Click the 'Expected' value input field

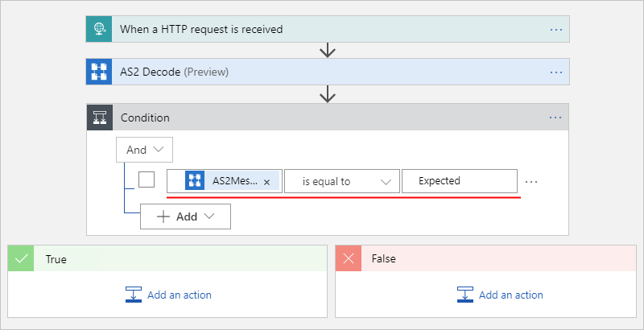point(460,181)
